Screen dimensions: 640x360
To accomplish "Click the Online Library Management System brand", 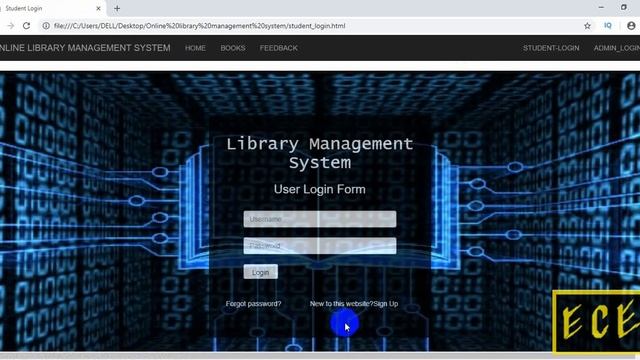I will pos(85,48).
